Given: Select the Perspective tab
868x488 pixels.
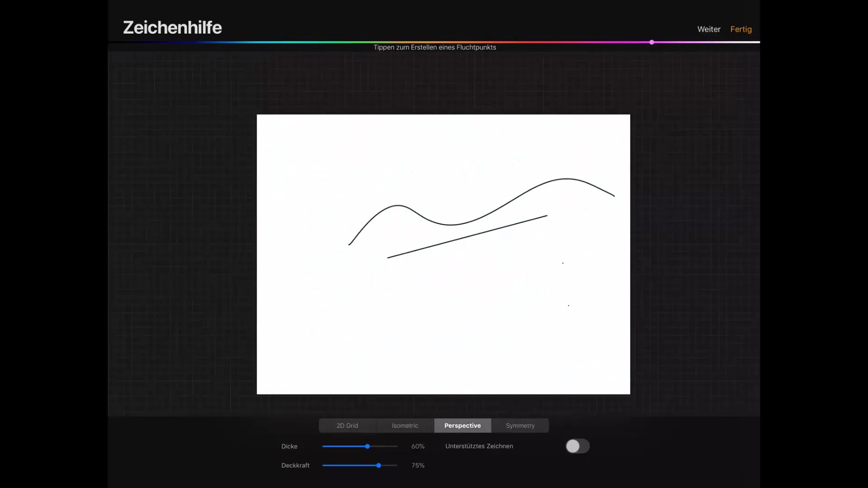Looking at the screenshot, I should pos(462,426).
